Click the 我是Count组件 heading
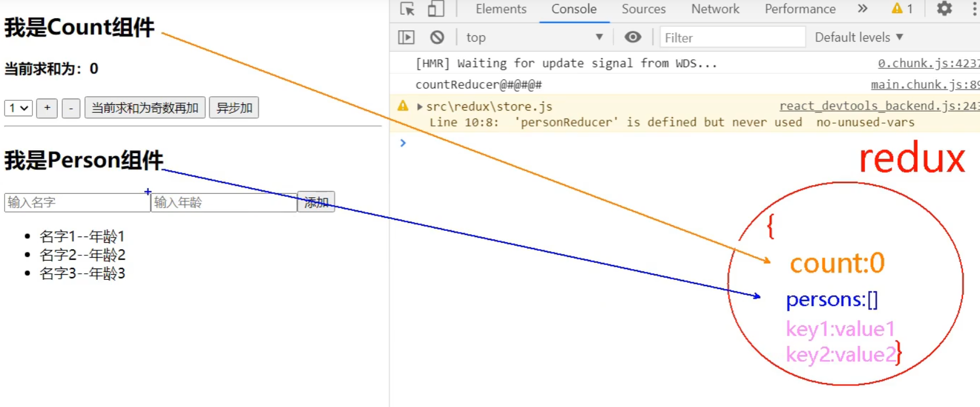 79,27
